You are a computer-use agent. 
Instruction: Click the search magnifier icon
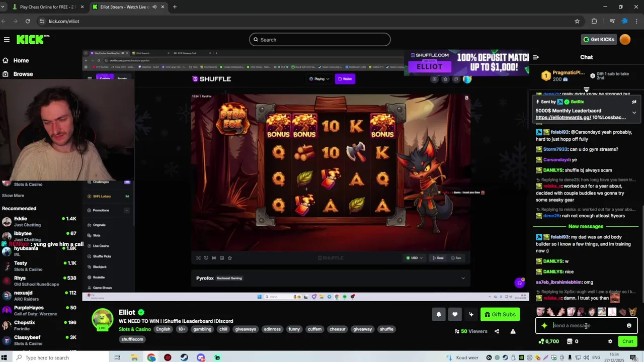(256, 40)
